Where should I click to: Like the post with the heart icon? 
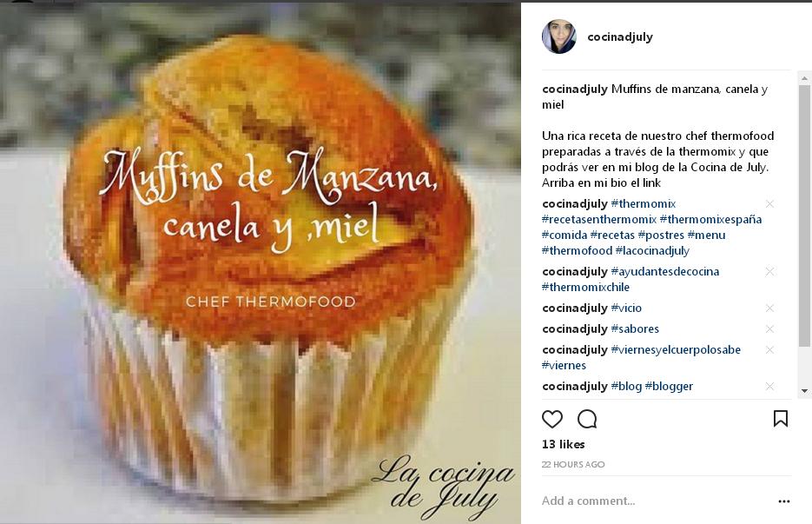(552, 419)
